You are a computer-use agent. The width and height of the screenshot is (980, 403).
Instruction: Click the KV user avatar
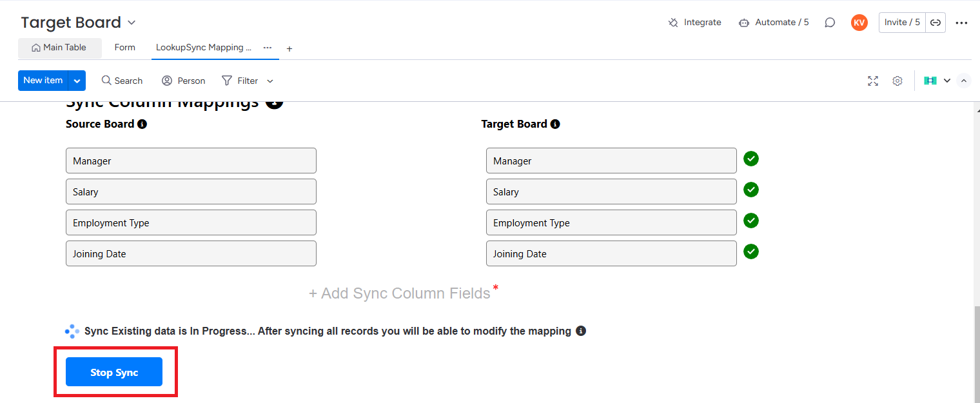pyautogui.click(x=859, y=23)
